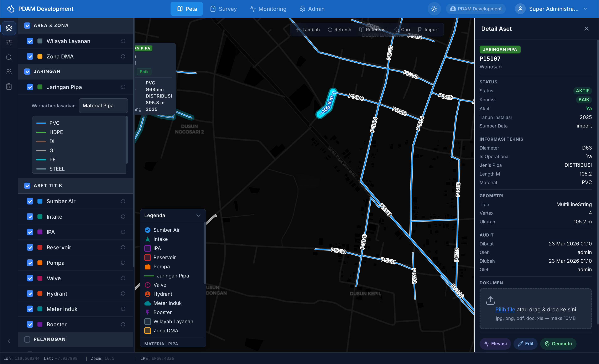Refresh the IPA layer
Image resolution: width=599 pixels, height=364 pixels.
tap(123, 232)
